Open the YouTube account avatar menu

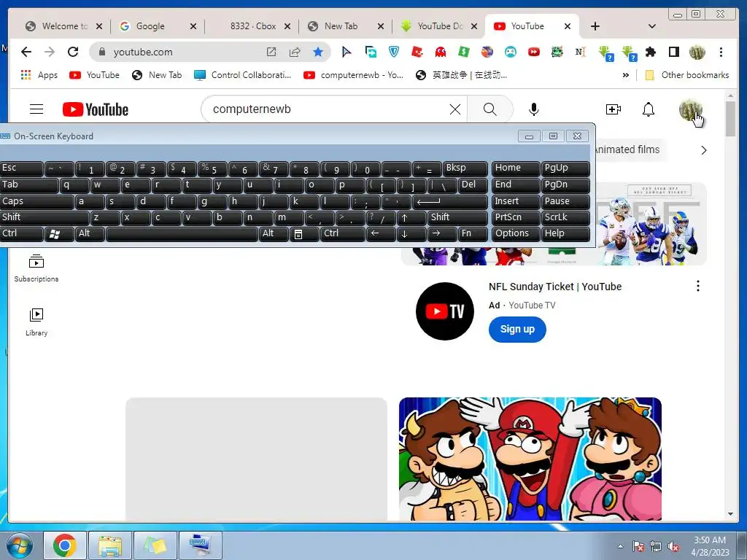pyautogui.click(x=690, y=109)
